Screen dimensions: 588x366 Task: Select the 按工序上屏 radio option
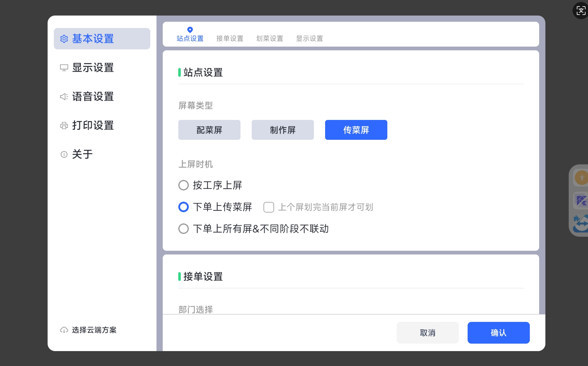pos(184,185)
